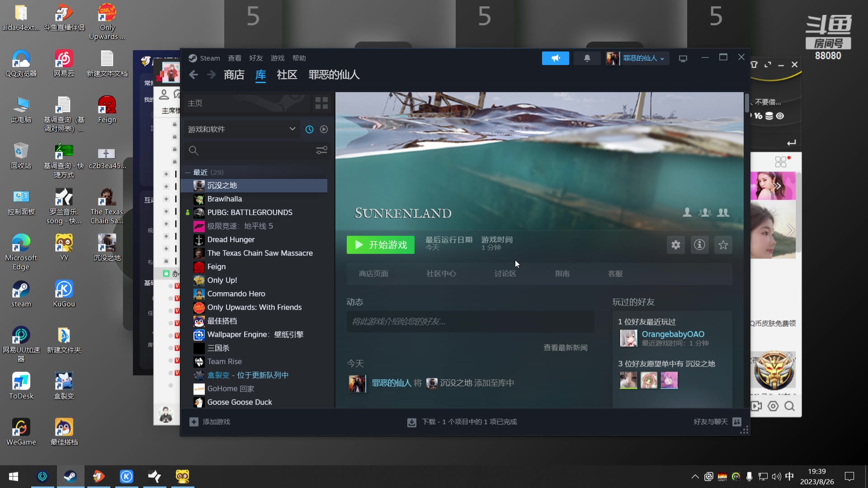Viewport: 868px width, 488px height.
Task: Open the Windows Start menu
Action: pos(14,477)
